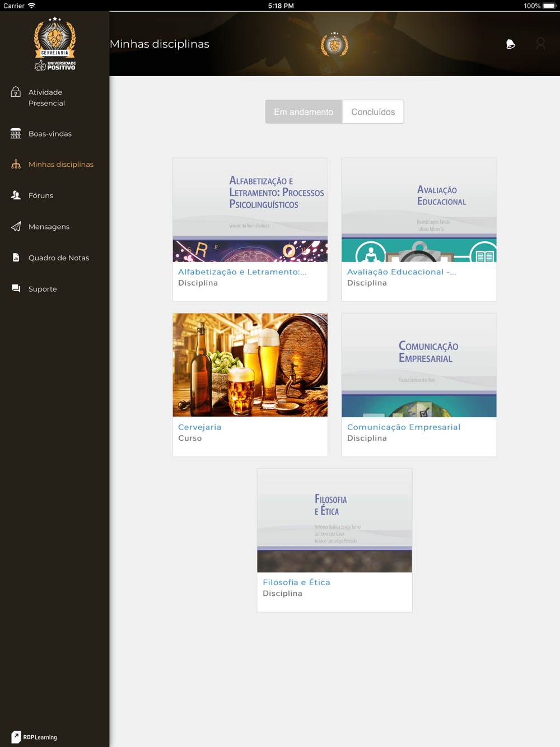560x747 pixels.
Task: Open Filosofia e Ética cover thumbnail
Action: [334, 521]
